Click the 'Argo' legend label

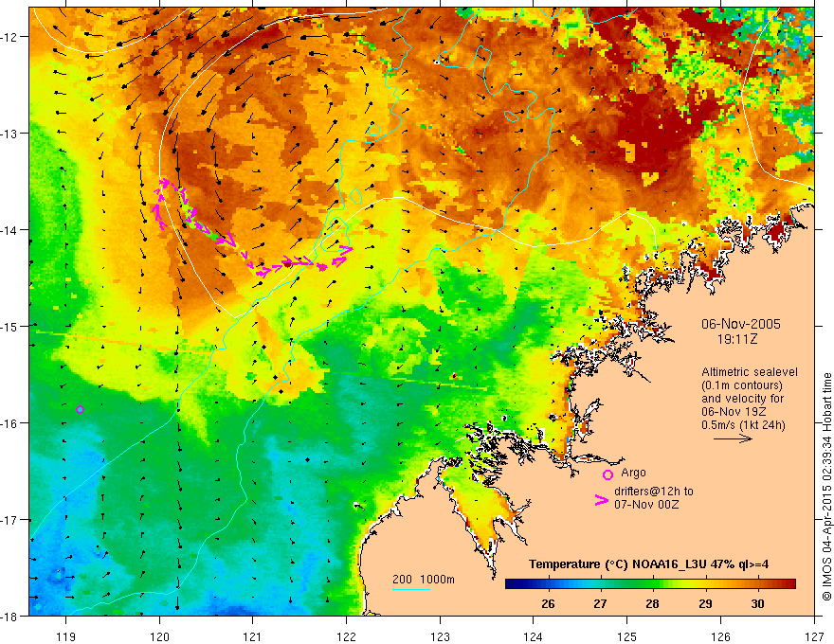click(633, 473)
